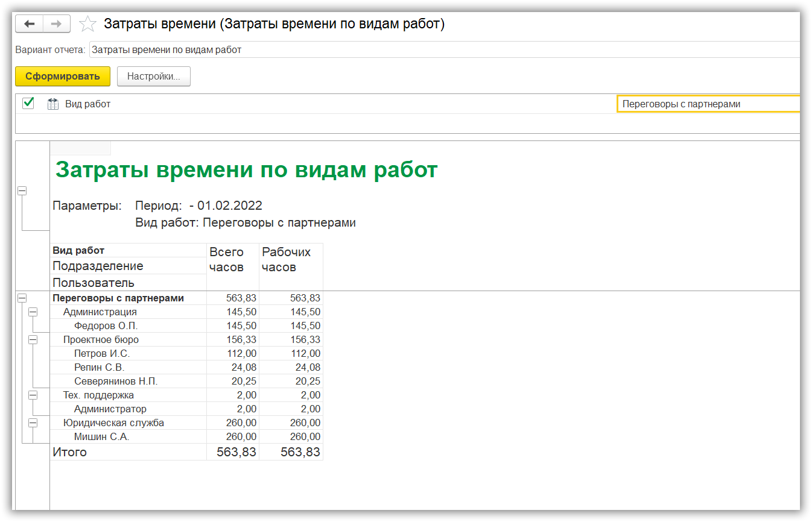Select the Федоров О.П. row cell
The width and height of the screenshot is (812, 522).
click(106, 326)
